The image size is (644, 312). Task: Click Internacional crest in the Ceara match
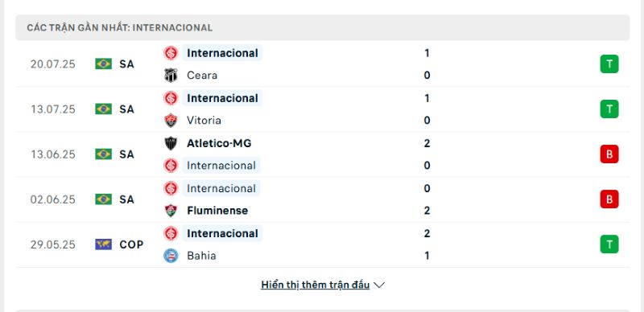pyautogui.click(x=171, y=53)
